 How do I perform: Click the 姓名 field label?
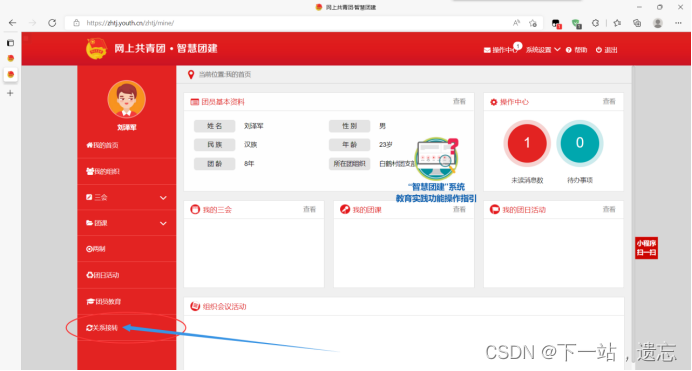(x=214, y=126)
